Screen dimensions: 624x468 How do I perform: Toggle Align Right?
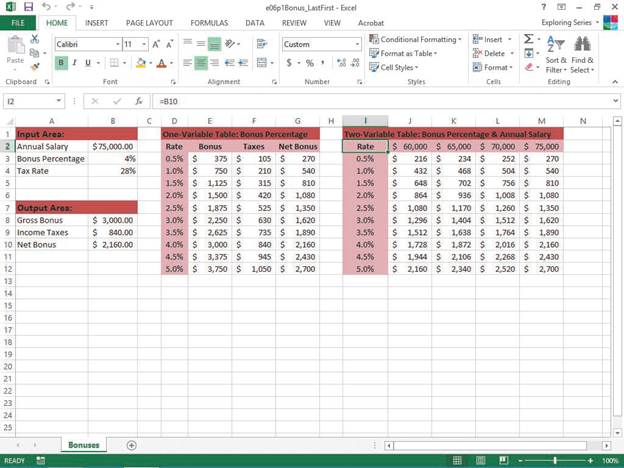click(214, 62)
